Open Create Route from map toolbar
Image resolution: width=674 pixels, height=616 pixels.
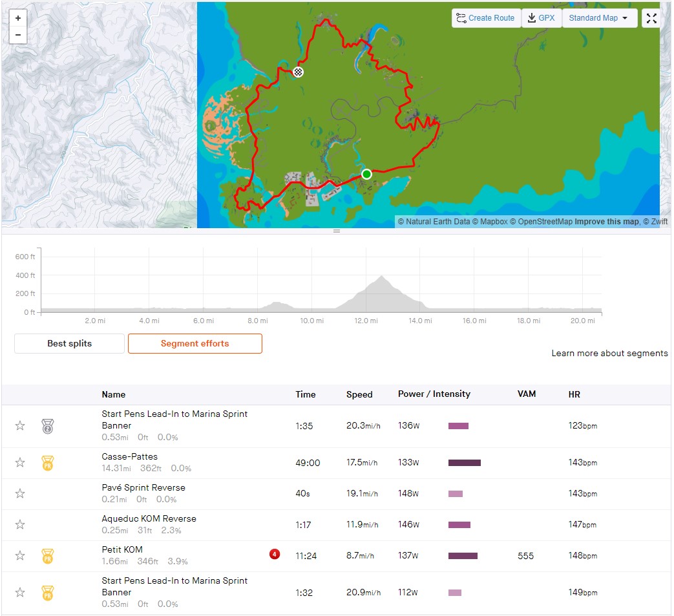[x=486, y=18]
